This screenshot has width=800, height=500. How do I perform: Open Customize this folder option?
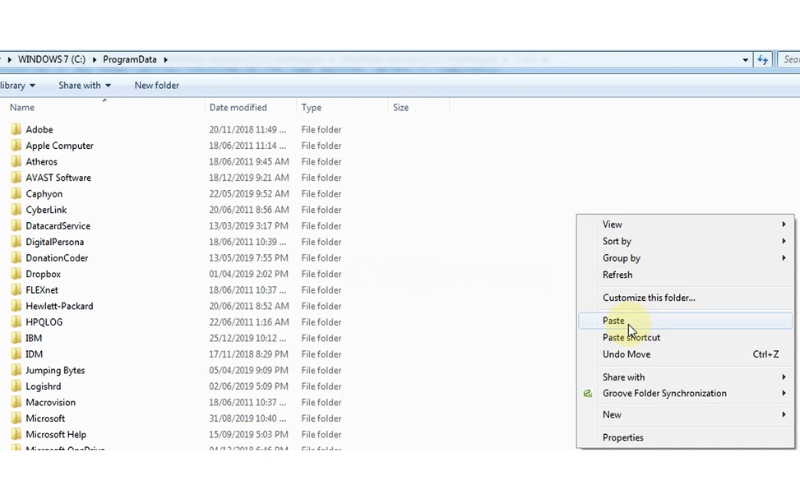[686, 298]
